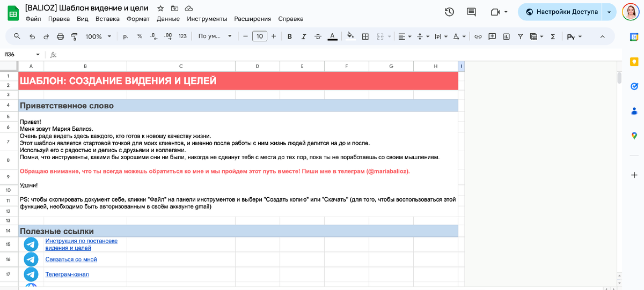Open Google Calendar side panel
Viewport: 644px width, 290px height.
[x=634, y=37]
